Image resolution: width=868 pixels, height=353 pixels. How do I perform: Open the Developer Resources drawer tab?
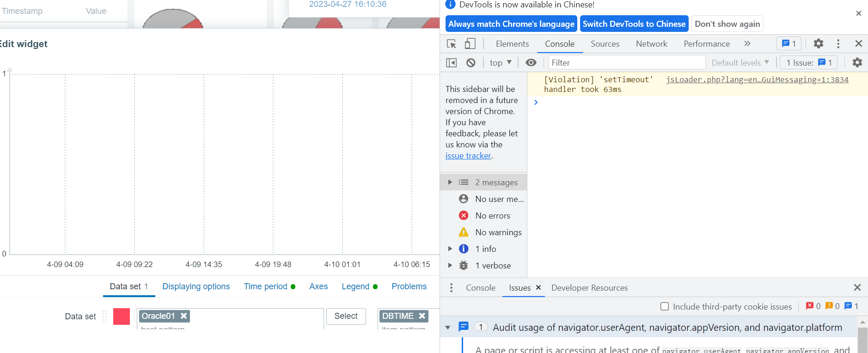(589, 288)
